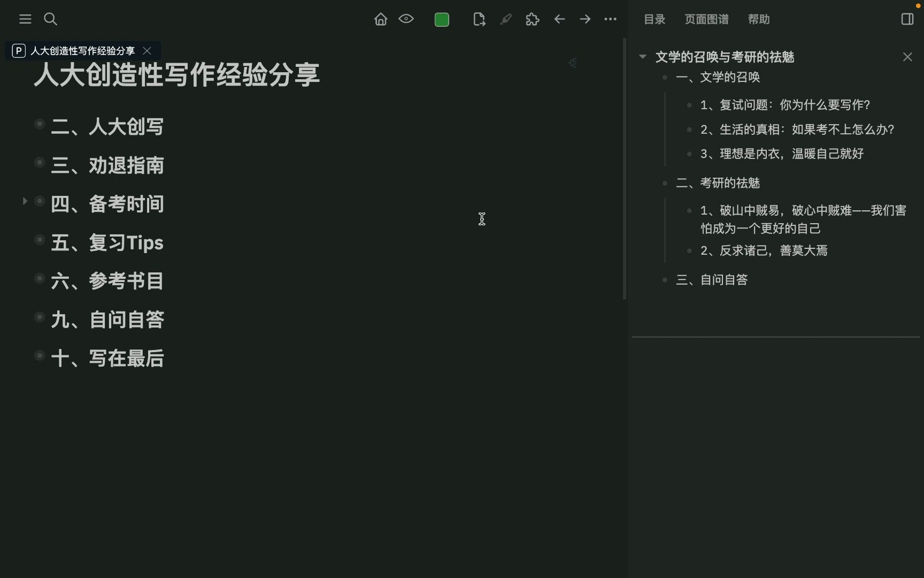Click the bullet of 三、劝退指南

[39, 162]
